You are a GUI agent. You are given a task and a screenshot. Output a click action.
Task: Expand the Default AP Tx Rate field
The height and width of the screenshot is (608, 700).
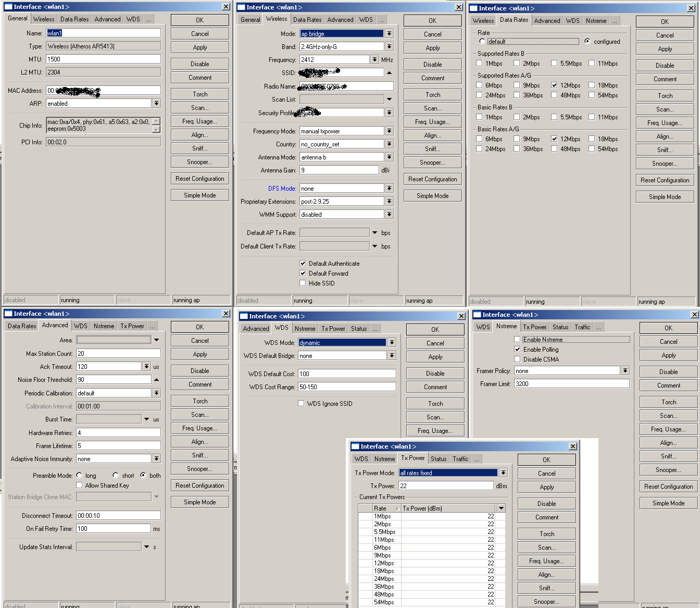[374, 232]
